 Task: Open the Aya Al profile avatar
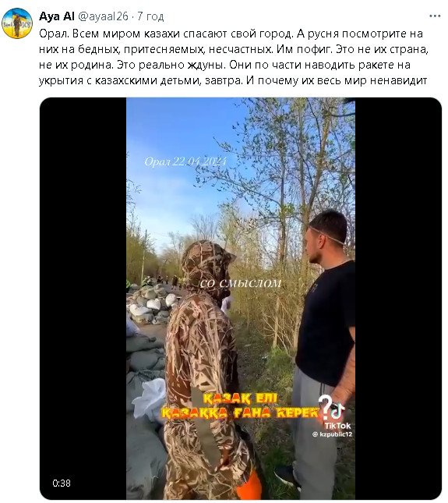click(17, 23)
